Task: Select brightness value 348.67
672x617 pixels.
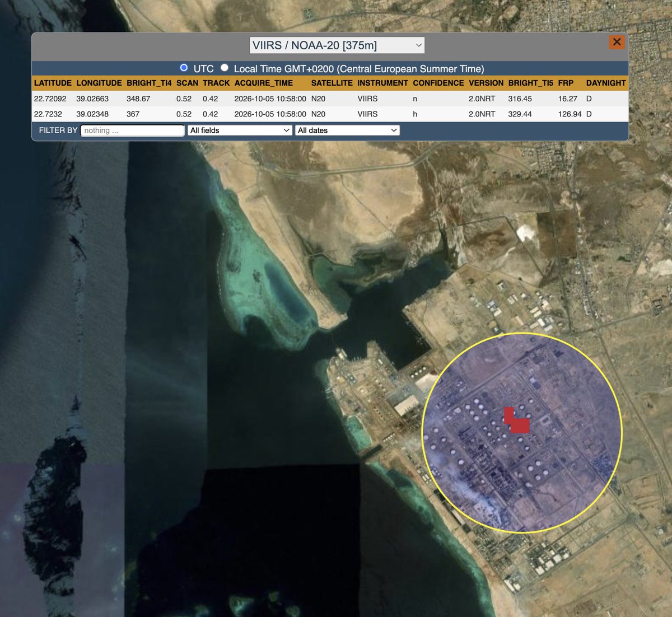Action: pyautogui.click(x=138, y=99)
